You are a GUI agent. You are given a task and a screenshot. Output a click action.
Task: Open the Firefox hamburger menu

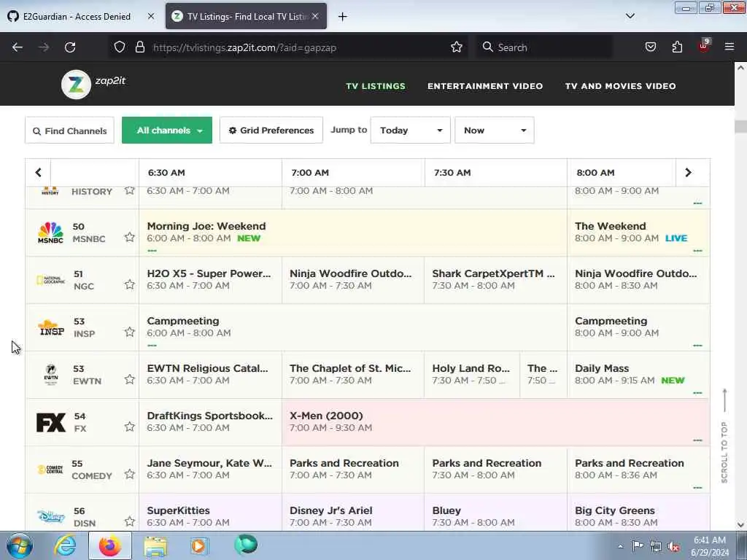click(x=729, y=47)
